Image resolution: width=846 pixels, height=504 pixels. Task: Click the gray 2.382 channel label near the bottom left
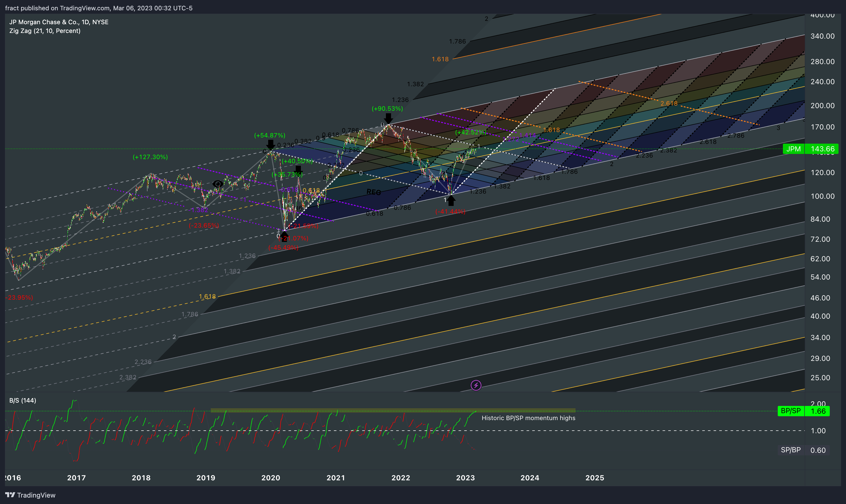(x=128, y=377)
